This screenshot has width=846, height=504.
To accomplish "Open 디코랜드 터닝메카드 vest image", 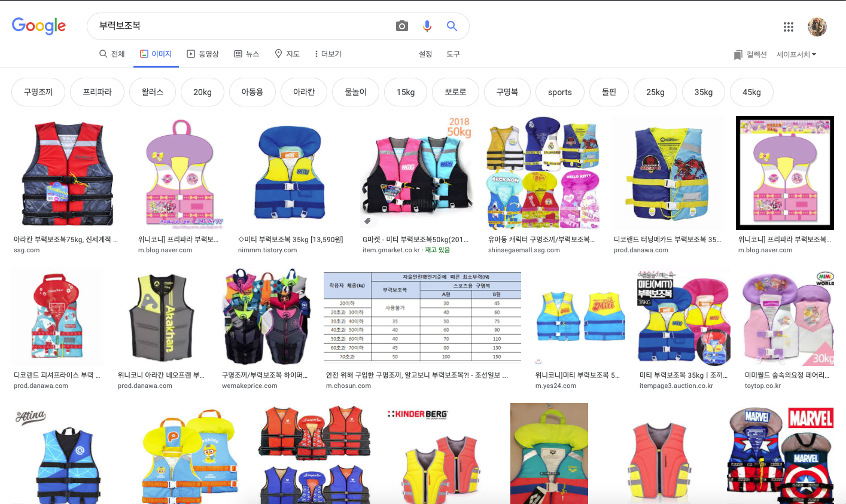I will tap(668, 173).
